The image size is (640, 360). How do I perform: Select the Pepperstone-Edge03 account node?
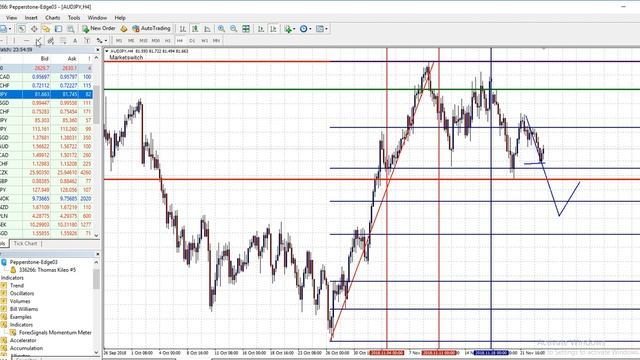(x=33, y=262)
